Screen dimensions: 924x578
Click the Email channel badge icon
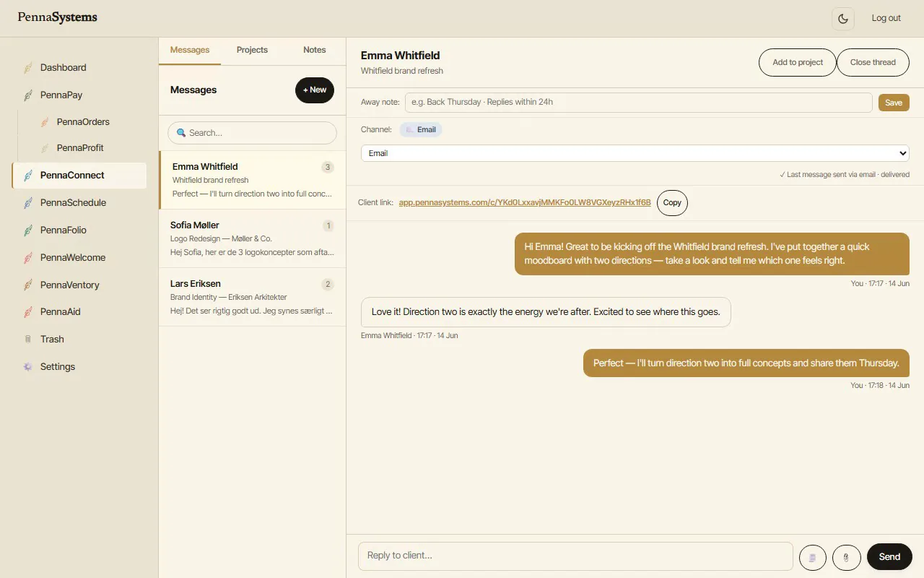tap(409, 130)
